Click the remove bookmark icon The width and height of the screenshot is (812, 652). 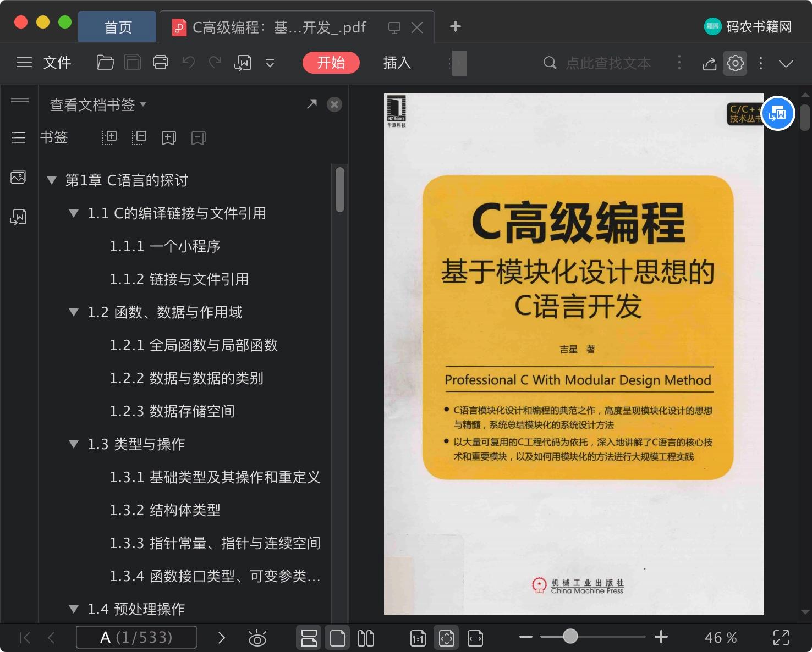tap(199, 137)
